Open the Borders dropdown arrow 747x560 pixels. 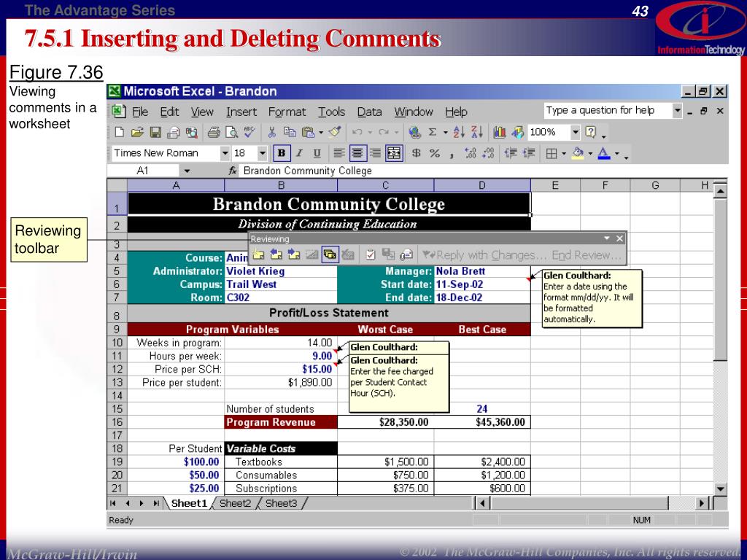[x=564, y=153]
